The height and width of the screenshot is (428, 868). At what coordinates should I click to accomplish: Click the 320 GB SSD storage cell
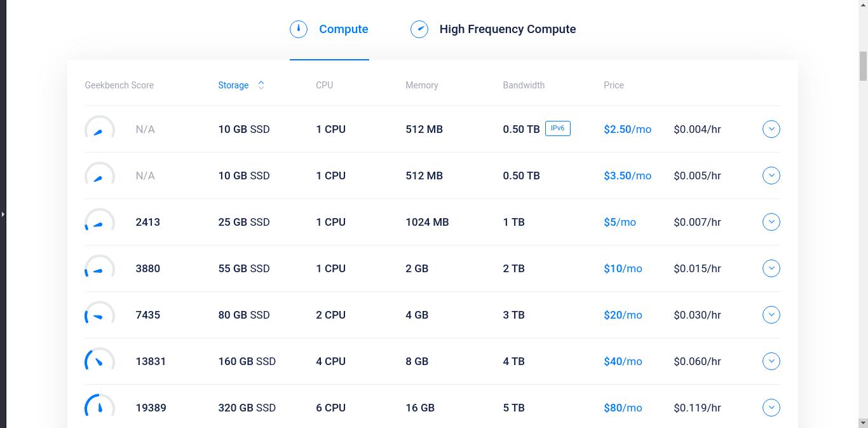247,408
